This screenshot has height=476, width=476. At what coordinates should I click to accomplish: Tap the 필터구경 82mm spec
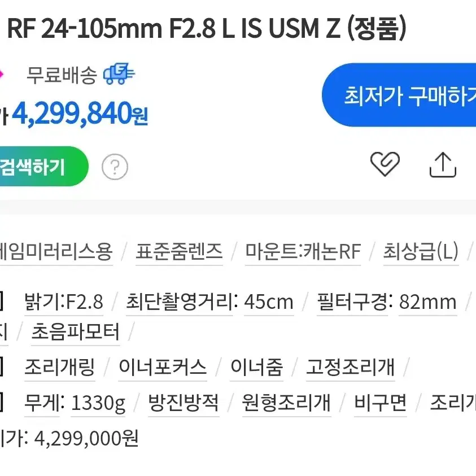(387, 302)
